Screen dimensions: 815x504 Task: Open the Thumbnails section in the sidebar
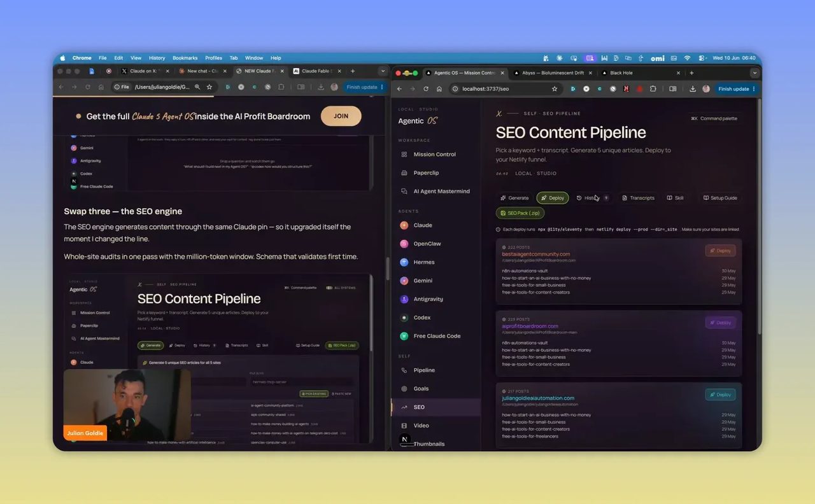pos(429,444)
